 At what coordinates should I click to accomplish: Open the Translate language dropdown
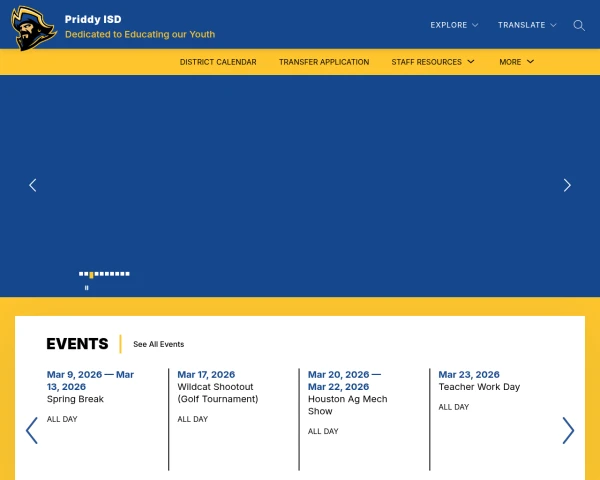pyautogui.click(x=527, y=25)
